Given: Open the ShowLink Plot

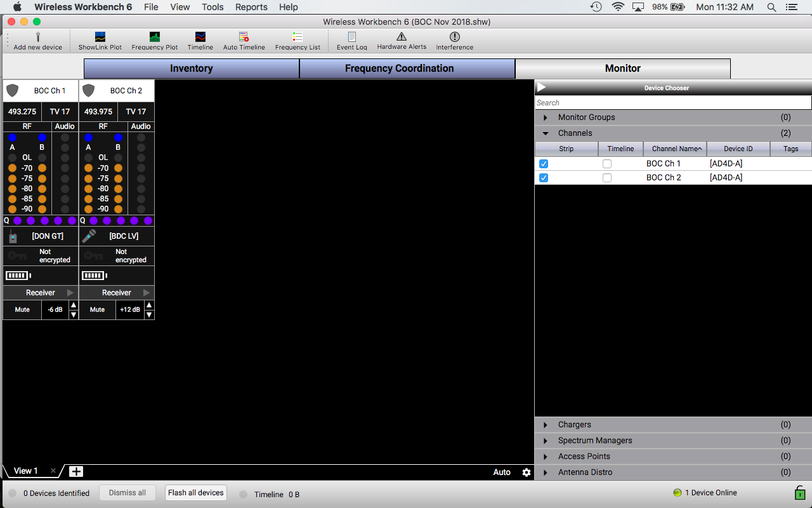Looking at the screenshot, I should coord(100,41).
